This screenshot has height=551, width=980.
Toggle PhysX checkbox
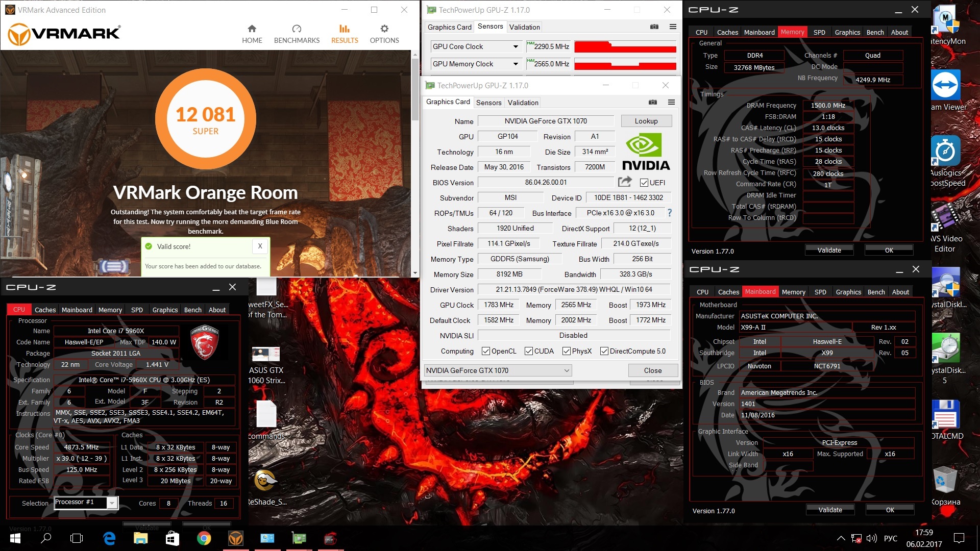(x=567, y=351)
